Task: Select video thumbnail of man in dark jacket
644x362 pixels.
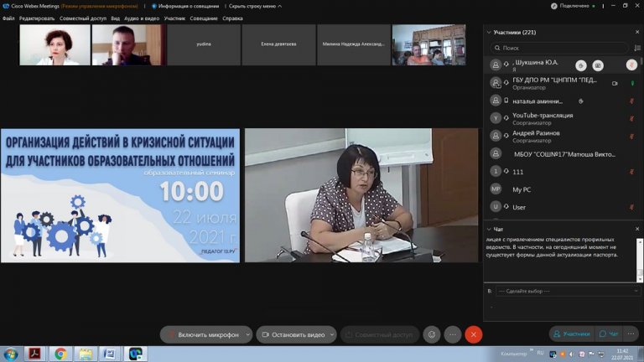Action: 129,44
